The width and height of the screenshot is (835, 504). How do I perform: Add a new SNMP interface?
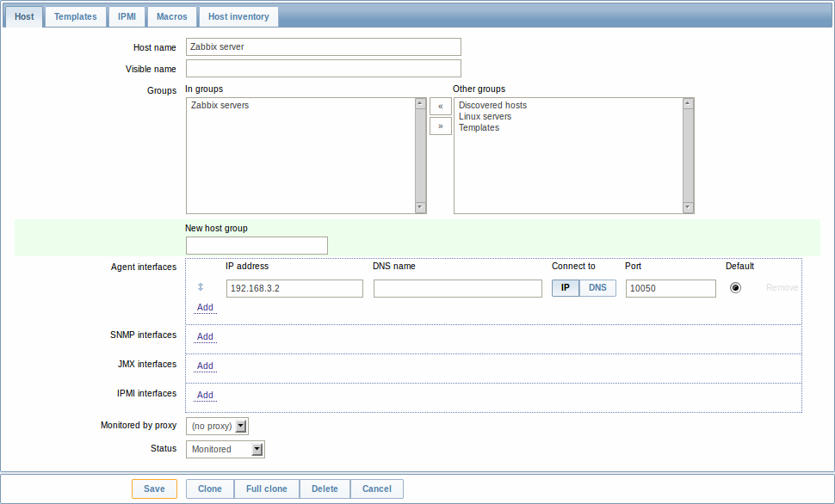(x=205, y=337)
